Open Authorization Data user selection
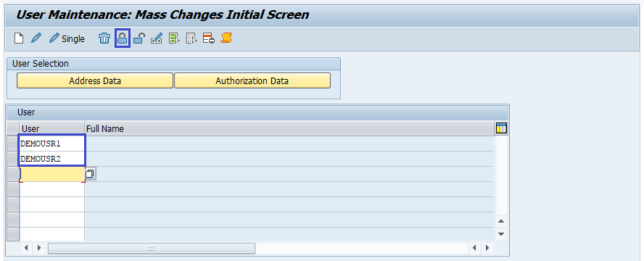The image size is (644, 261). point(252,81)
